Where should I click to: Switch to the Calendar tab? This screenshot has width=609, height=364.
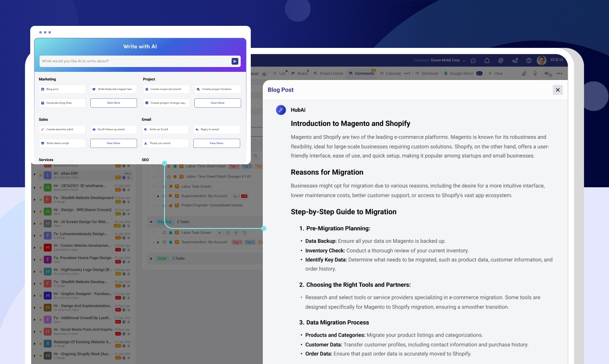391,73
